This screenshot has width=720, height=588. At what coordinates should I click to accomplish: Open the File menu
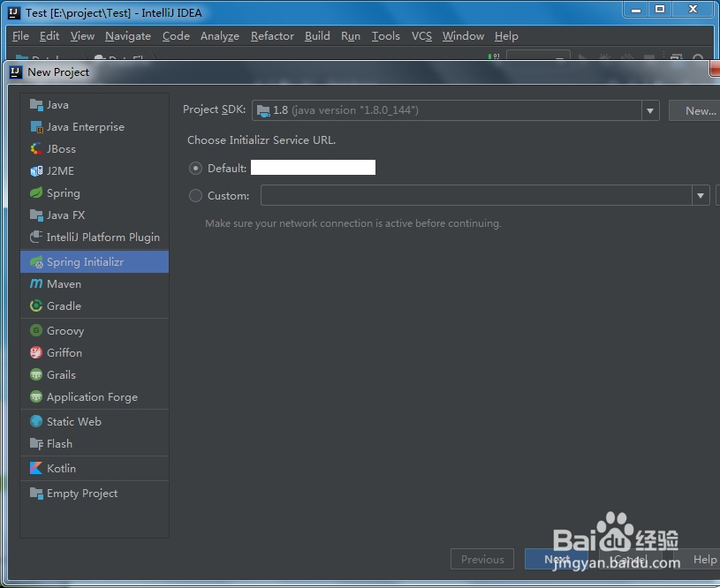(x=20, y=36)
